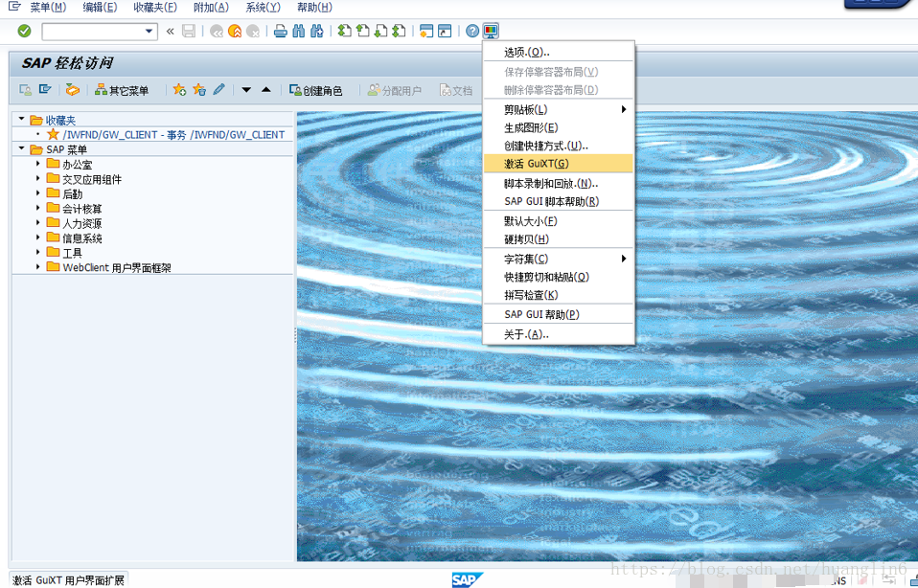This screenshot has height=588, width=918.
Task: Click the SAP Menu icon
Action: (44, 90)
